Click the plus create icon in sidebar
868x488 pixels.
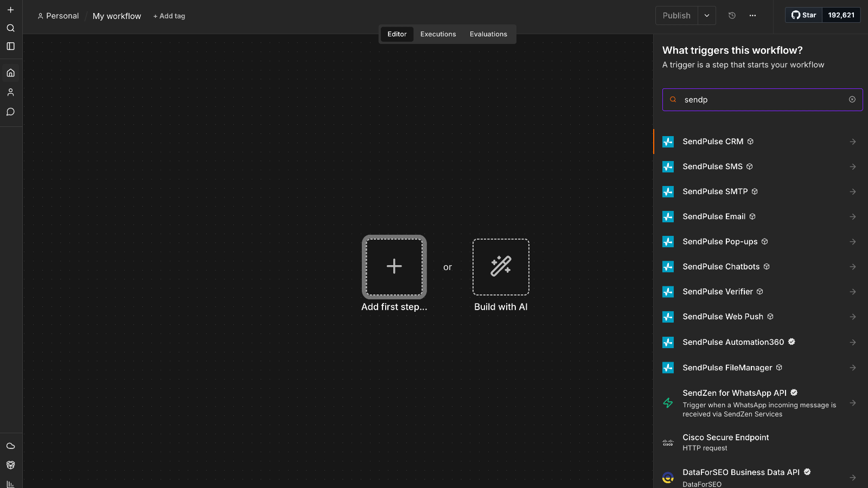click(10, 10)
